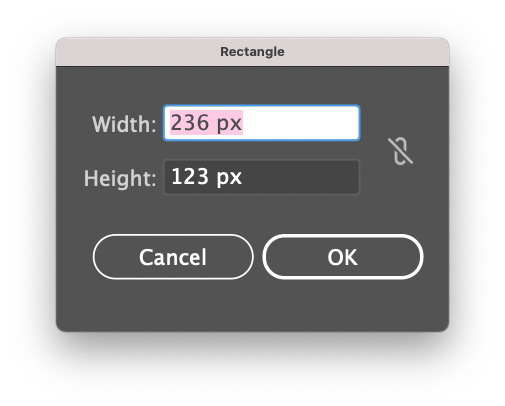Focus the Width input field
Image resolution: width=505 pixels, height=406 pixels.
point(262,123)
